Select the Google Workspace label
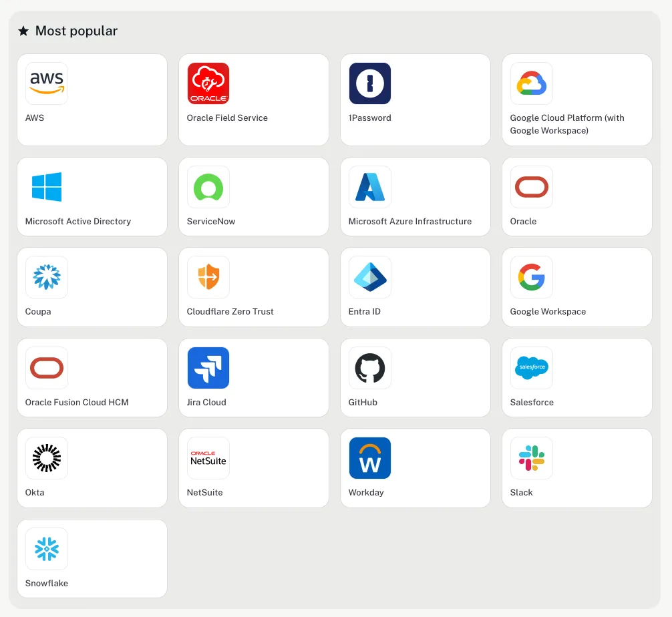Screen dimensions: 672x617 (x=548, y=311)
